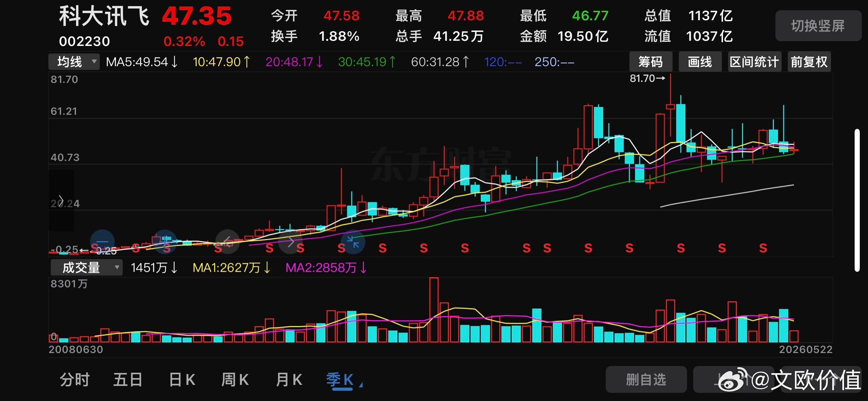Switch to the 日K tab
The width and height of the screenshot is (868, 401).
[x=182, y=380]
